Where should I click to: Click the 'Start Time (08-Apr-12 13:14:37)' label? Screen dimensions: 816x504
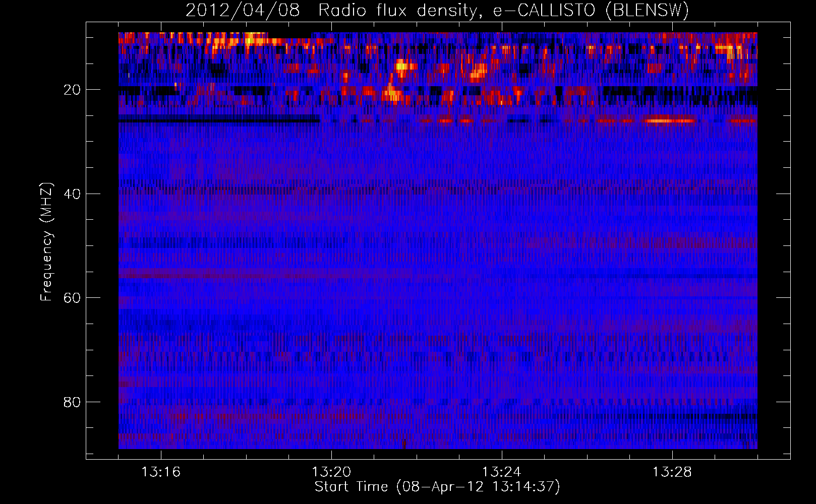(x=437, y=487)
